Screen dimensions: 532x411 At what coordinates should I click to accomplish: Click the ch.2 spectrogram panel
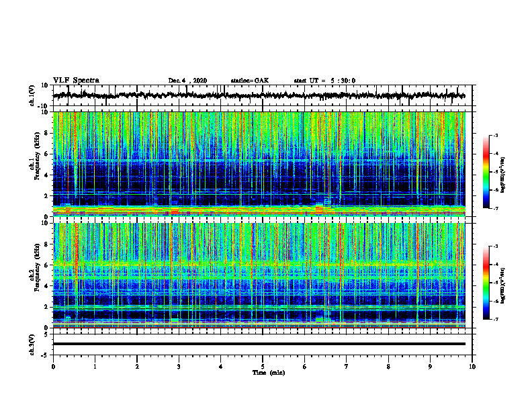pyautogui.click(x=259, y=275)
